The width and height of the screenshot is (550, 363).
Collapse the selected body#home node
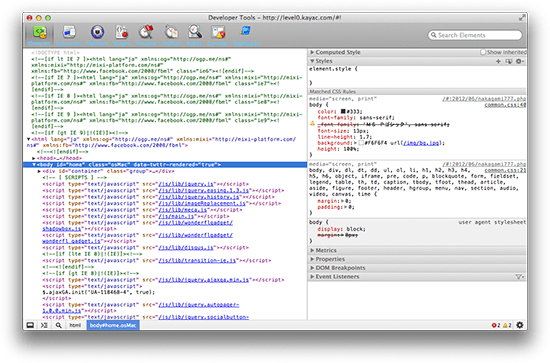click(34, 164)
